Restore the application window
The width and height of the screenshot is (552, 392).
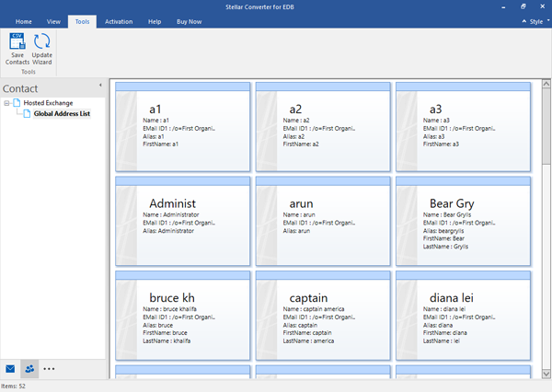click(x=523, y=6)
